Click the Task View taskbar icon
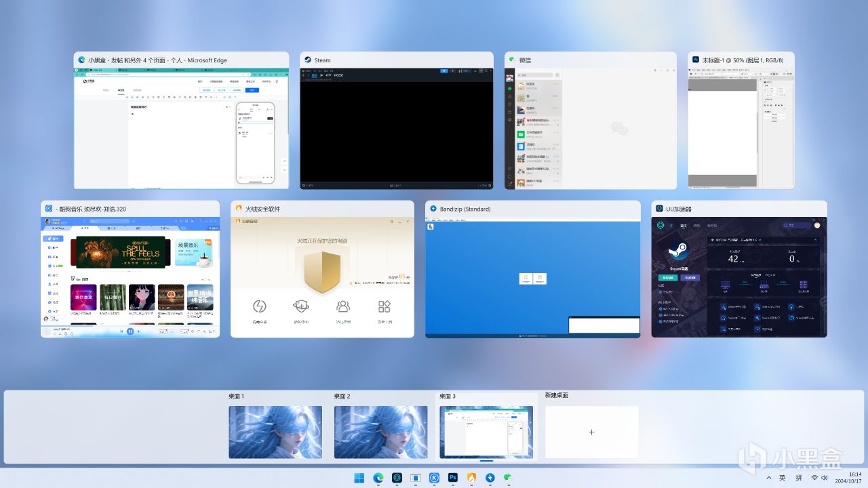Screen dimensions: 868x488 (415, 478)
